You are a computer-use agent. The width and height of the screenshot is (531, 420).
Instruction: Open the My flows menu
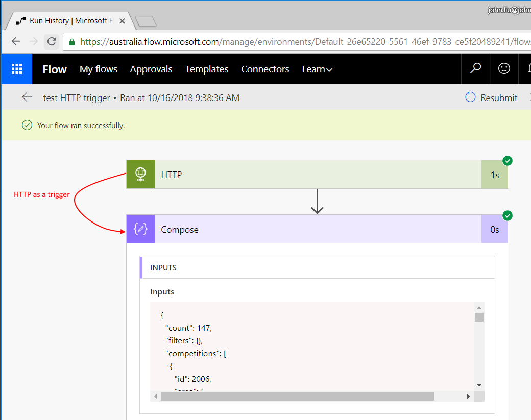[99, 69]
